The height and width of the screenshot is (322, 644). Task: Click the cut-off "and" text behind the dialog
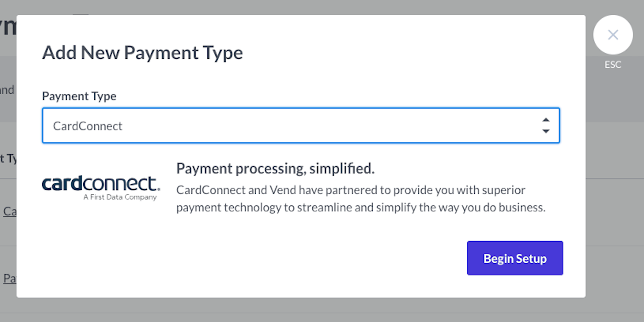7,90
